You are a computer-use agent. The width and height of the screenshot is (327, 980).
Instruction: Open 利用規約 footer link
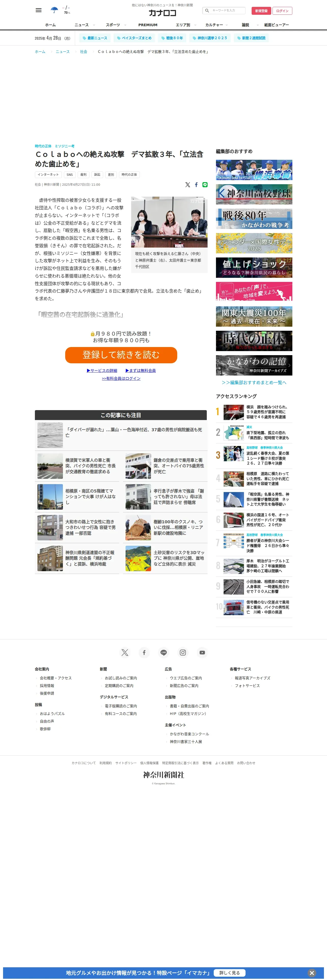[105, 763]
